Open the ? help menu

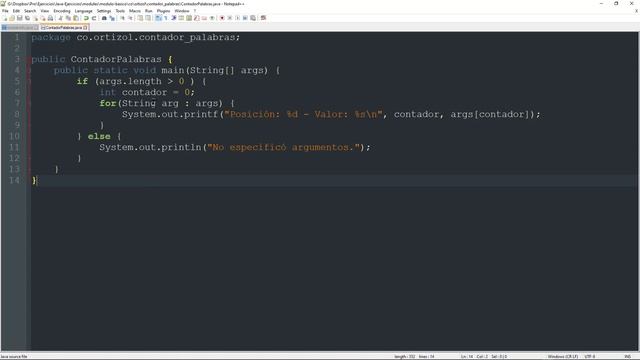coord(195,11)
